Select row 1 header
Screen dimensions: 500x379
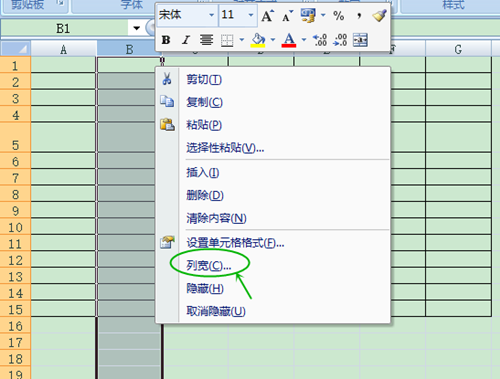15,65
